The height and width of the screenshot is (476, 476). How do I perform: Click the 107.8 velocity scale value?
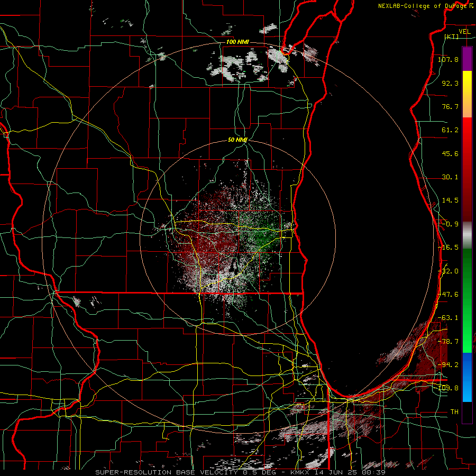tap(448, 59)
